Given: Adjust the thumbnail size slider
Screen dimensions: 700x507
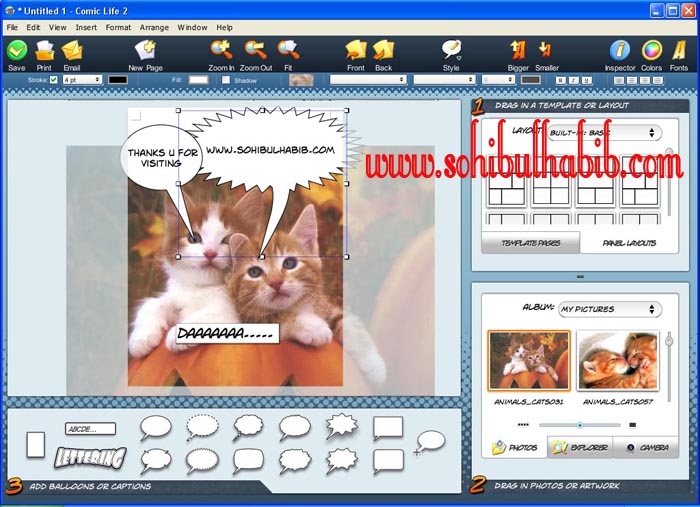Looking at the screenshot, I should [x=579, y=425].
